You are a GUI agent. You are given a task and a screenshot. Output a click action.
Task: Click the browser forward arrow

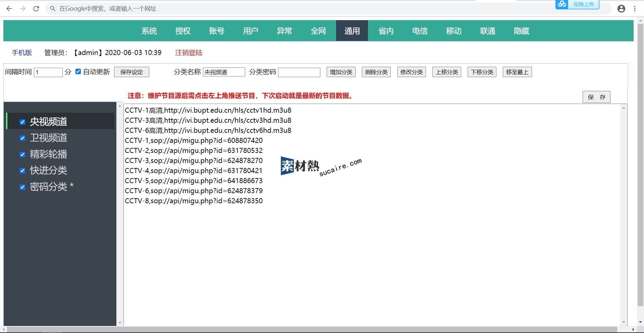[22, 9]
